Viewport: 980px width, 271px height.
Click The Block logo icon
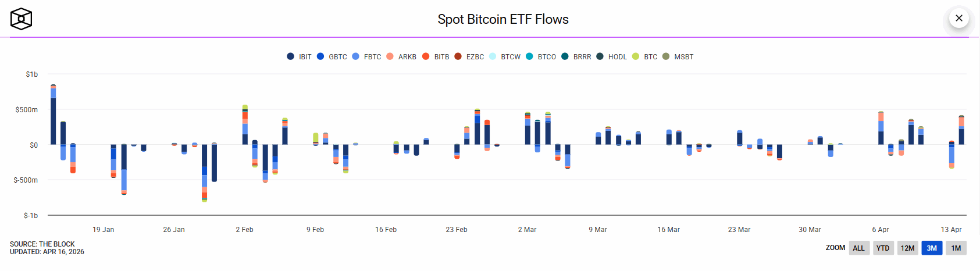pos(21,19)
